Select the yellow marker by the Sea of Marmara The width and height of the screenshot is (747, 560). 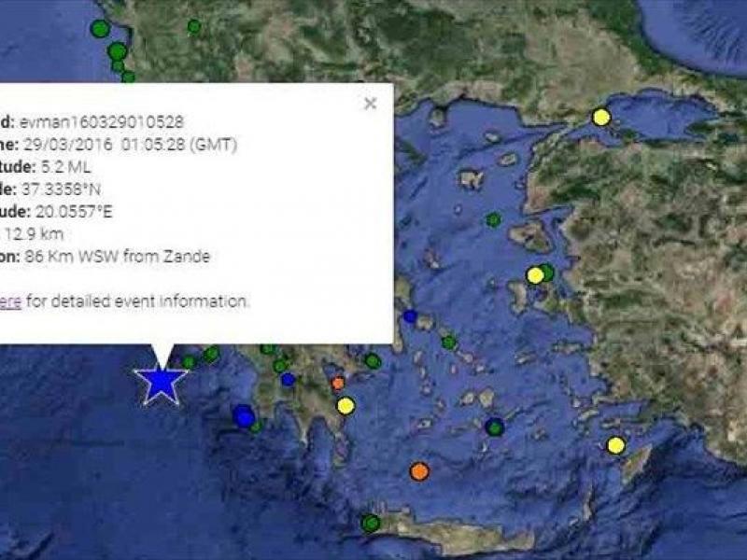[x=601, y=117]
